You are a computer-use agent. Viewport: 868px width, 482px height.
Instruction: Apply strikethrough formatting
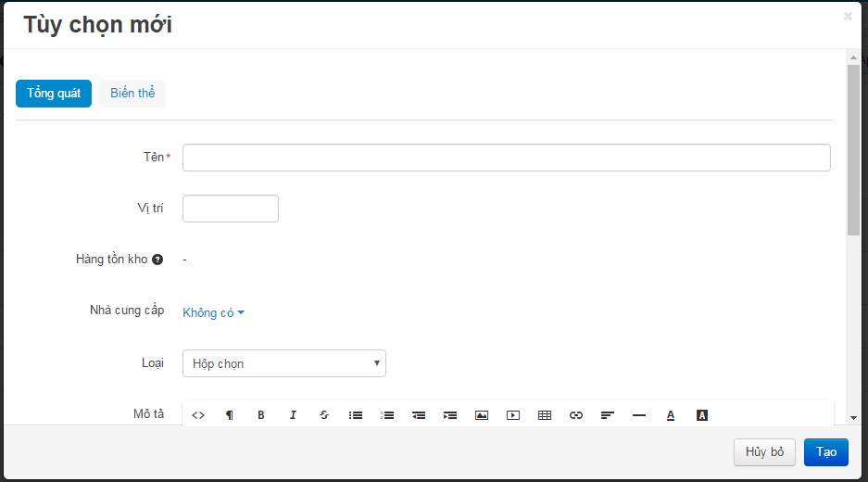[324, 415]
